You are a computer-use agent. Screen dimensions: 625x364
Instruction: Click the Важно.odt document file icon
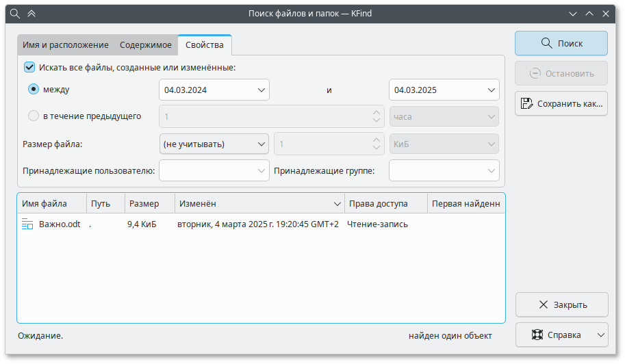(27, 224)
